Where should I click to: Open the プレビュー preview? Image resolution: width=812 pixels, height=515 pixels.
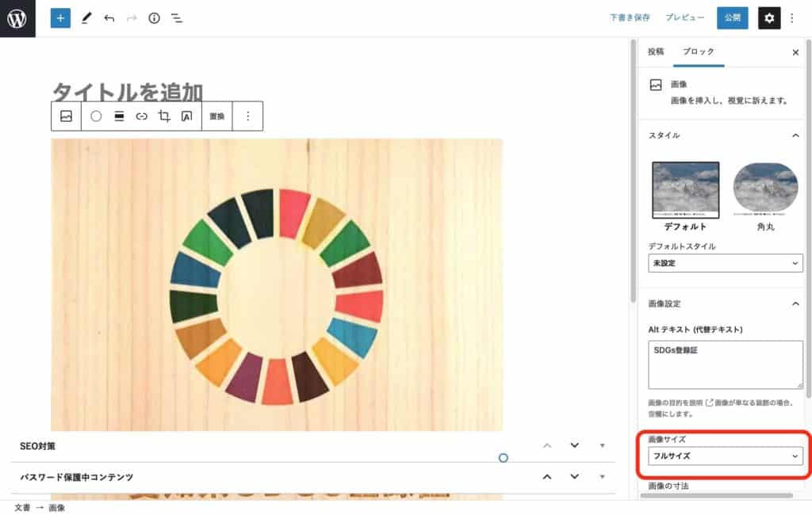coord(684,17)
